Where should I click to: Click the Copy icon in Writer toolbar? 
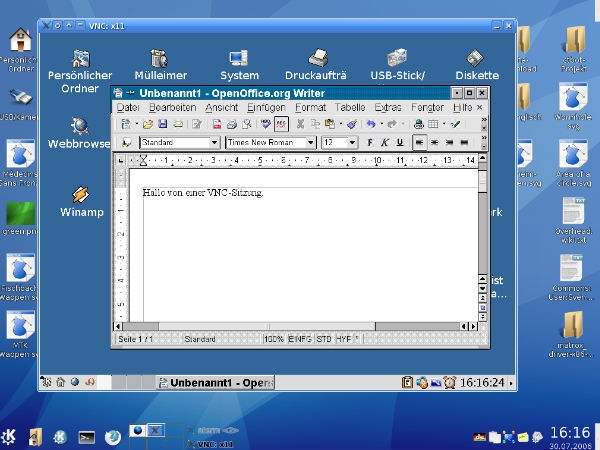tap(315, 124)
